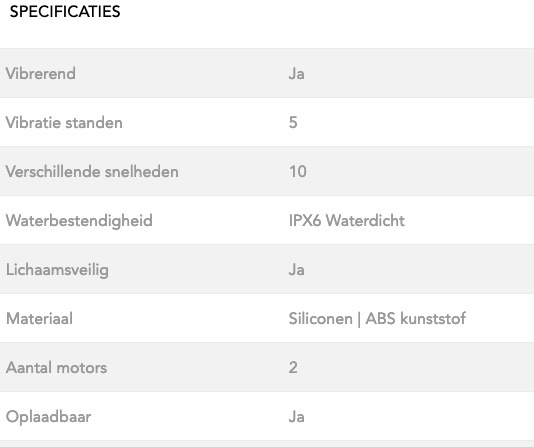Click the separator bar between Siliconen and ABS
The height and width of the screenshot is (447, 534).
pos(359,320)
